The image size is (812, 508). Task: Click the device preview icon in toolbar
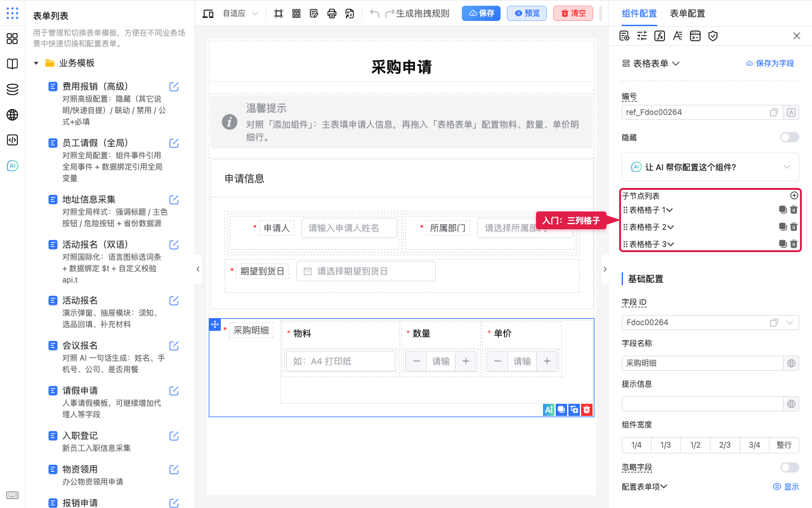pos(207,13)
